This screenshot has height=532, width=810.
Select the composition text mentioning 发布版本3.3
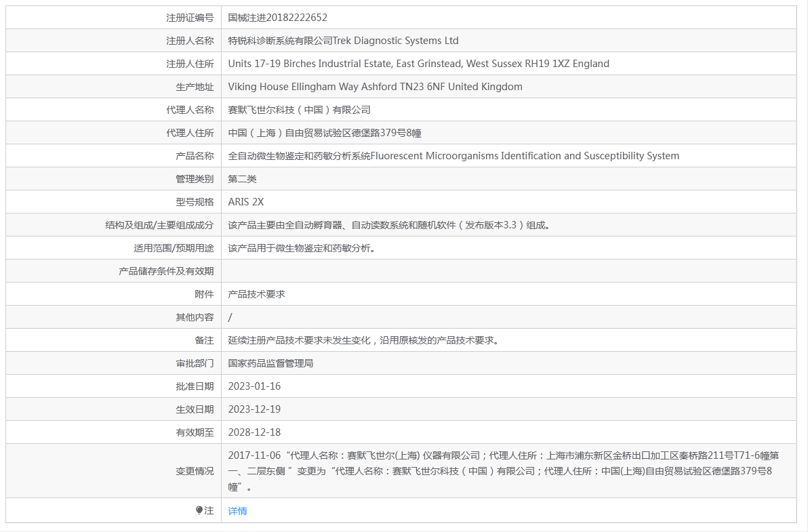click(x=390, y=225)
